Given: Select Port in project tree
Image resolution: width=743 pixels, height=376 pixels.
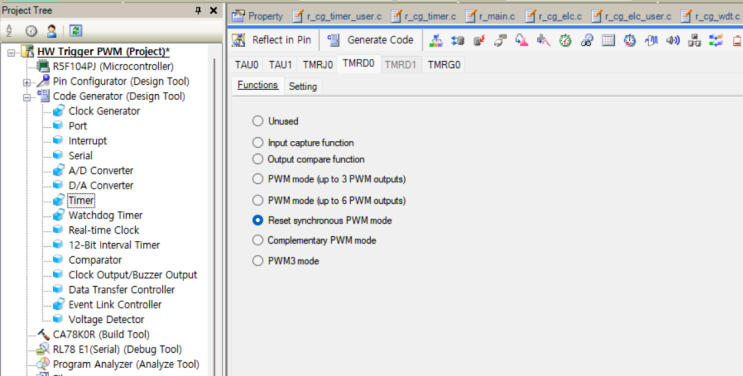Looking at the screenshot, I should click(78, 126).
